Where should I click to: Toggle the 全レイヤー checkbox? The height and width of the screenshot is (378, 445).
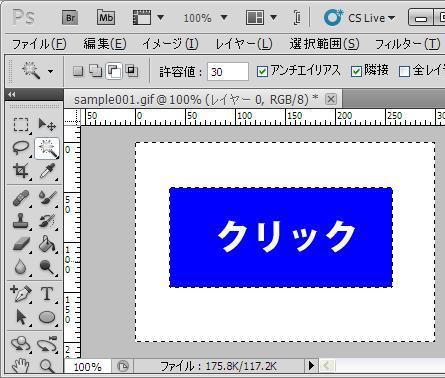[404, 71]
